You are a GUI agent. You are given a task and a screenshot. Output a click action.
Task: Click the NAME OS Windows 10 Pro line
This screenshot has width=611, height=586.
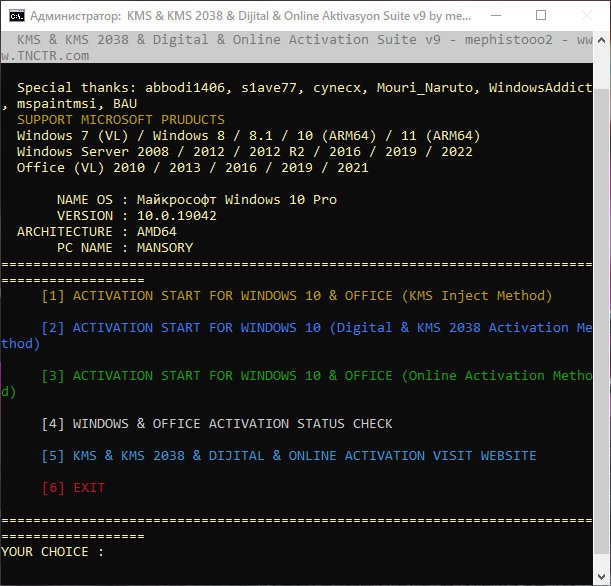(x=197, y=199)
